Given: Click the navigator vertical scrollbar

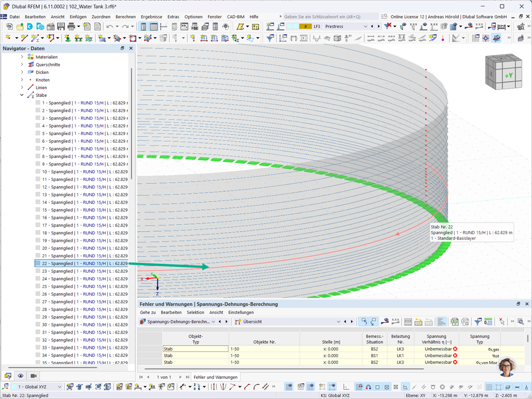Looking at the screenshot, I should [x=131, y=123].
